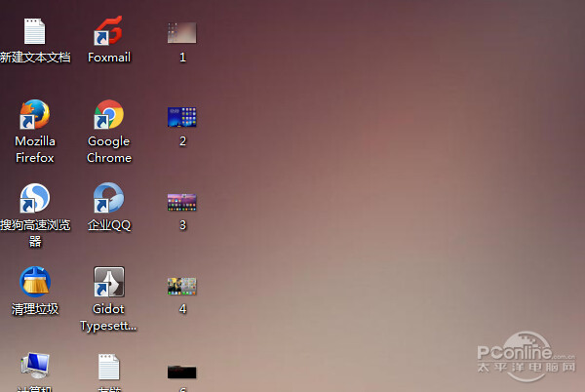Select the text document icon in the bottom row

pos(108,367)
